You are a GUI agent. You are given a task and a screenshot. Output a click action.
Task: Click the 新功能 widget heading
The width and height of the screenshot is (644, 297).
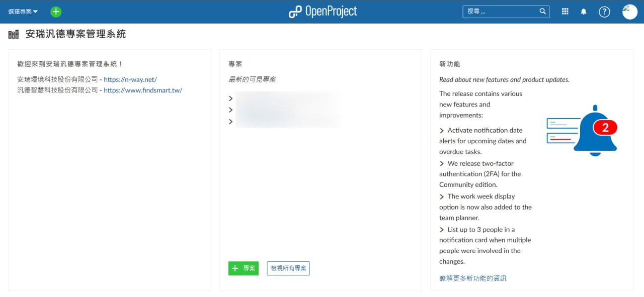(x=450, y=64)
